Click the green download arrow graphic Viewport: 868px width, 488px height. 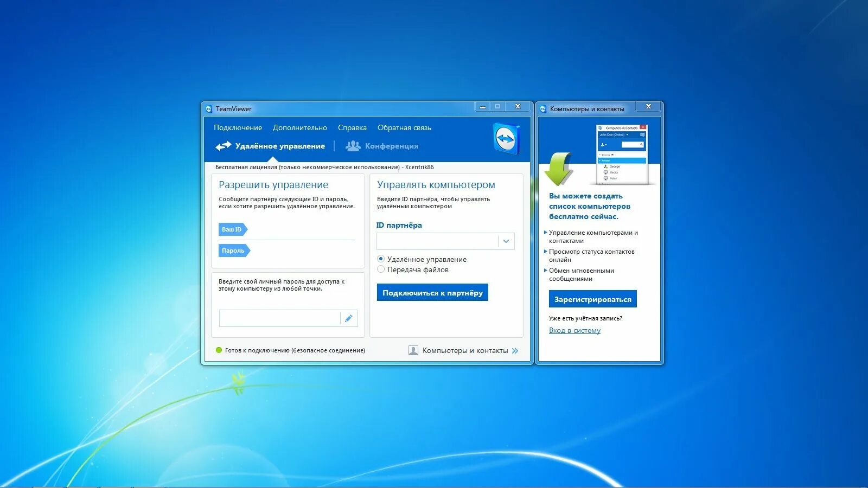[559, 169]
